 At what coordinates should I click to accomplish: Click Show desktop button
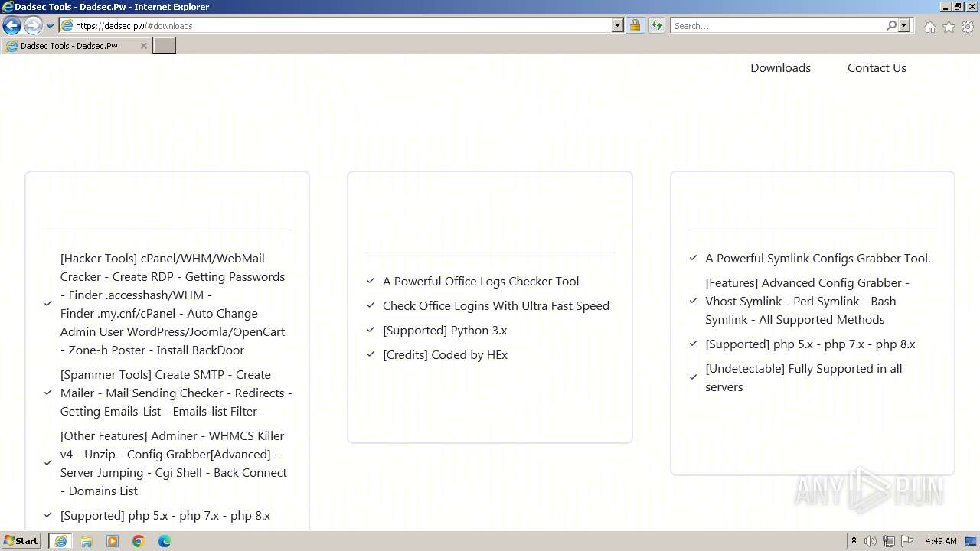pyautogui.click(x=972, y=541)
